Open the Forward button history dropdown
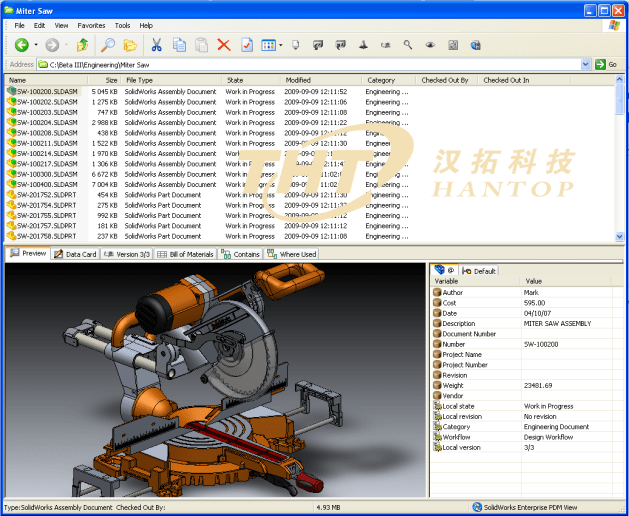This screenshot has height=516, width=629. point(66,45)
